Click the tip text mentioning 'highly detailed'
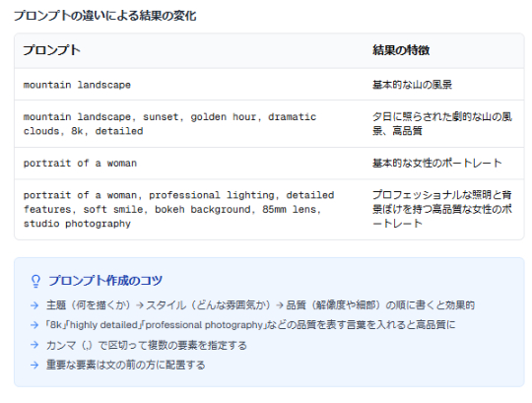The height and width of the screenshot is (403, 532). [251, 325]
